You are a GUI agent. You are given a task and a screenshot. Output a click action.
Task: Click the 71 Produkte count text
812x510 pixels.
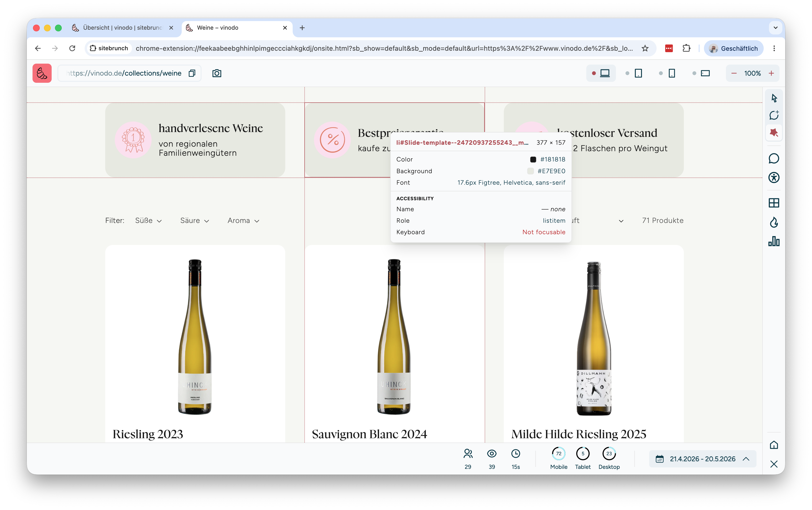(663, 221)
